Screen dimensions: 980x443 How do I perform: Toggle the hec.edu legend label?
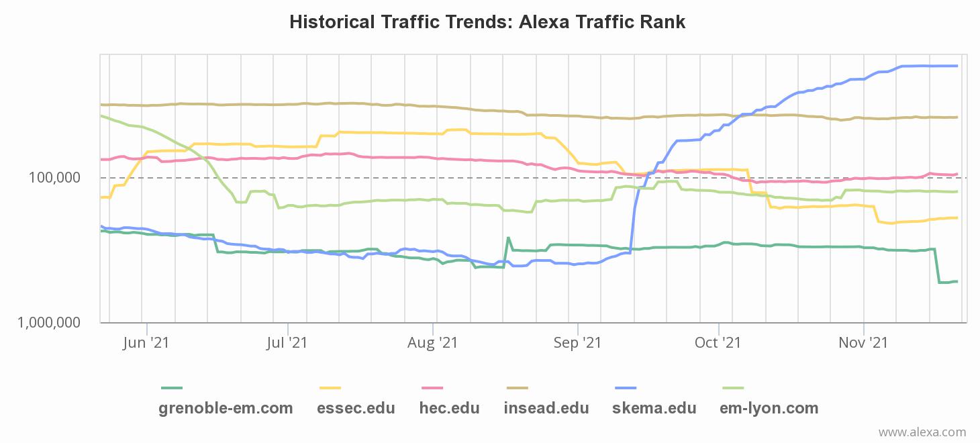[449, 408]
